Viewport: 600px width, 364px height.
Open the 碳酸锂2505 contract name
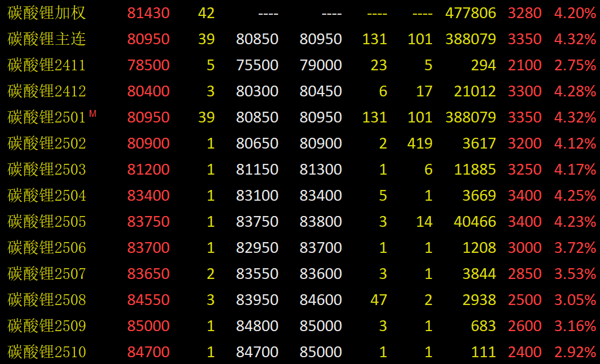click(x=47, y=222)
